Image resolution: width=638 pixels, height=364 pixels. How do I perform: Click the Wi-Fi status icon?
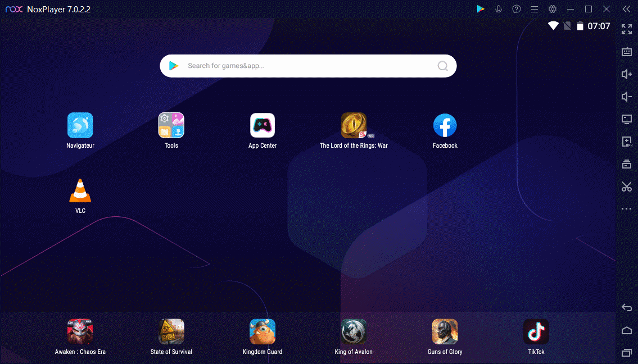553,26
